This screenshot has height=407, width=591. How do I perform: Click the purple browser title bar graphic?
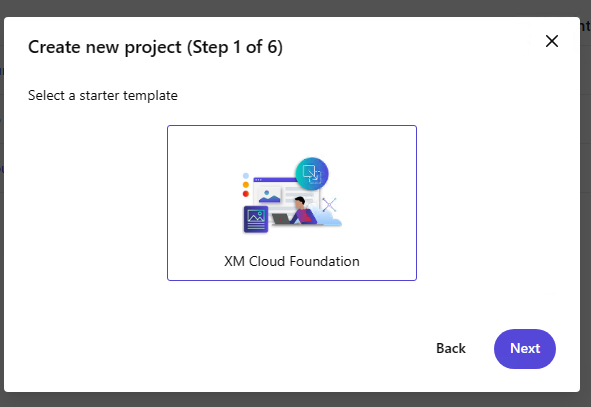(x=274, y=180)
